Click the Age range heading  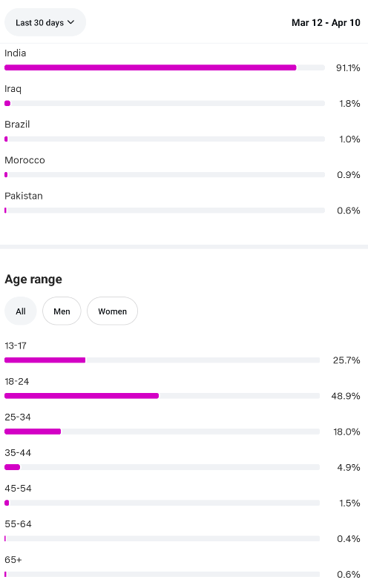tap(33, 280)
